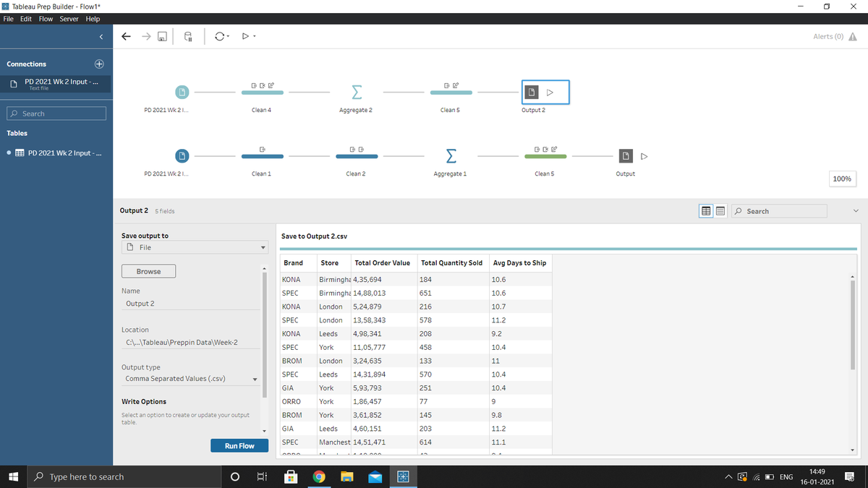Run the Output 2 step via its play icon
The height and width of the screenshot is (488, 868).
550,93
